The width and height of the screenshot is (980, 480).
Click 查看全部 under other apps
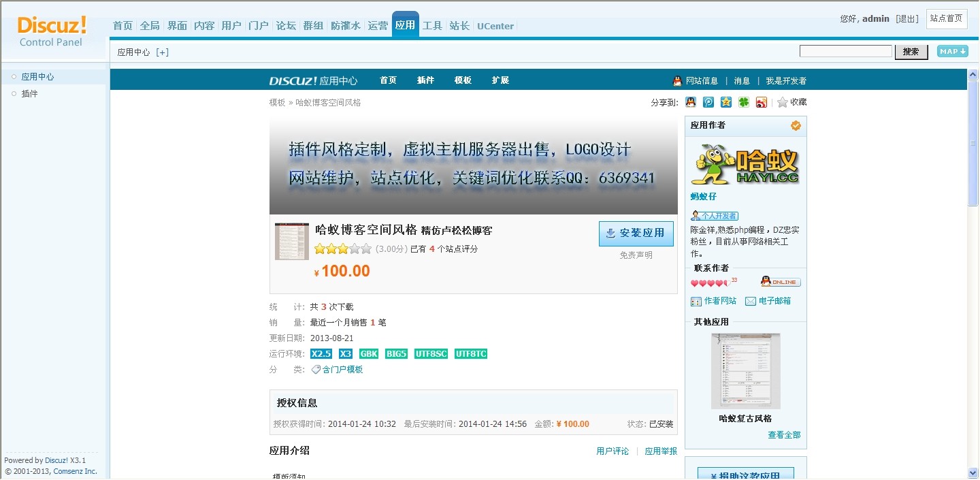click(x=784, y=435)
